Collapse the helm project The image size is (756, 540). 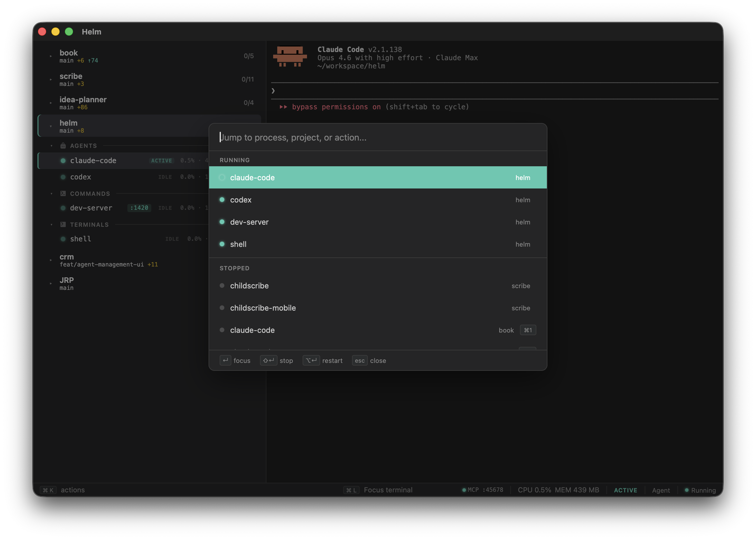(x=51, y=126)
